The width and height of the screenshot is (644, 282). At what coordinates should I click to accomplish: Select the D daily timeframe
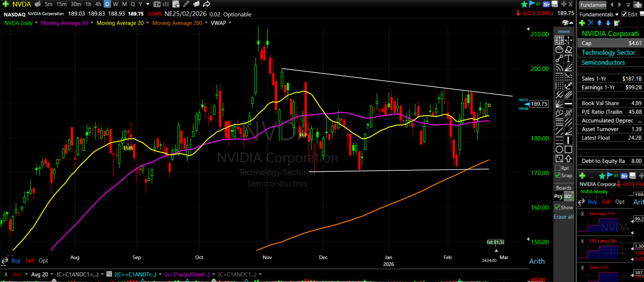pos(107,4)
